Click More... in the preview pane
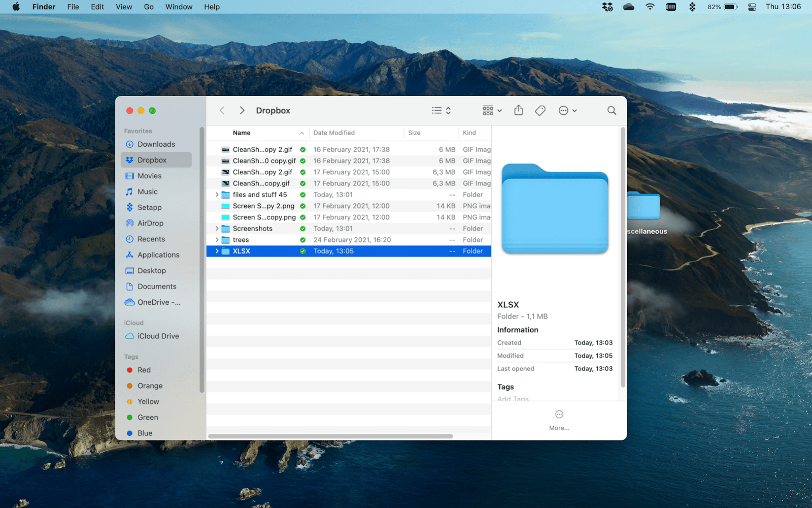Viewport: 812px width, 508px height. click(x=559, y=421)
